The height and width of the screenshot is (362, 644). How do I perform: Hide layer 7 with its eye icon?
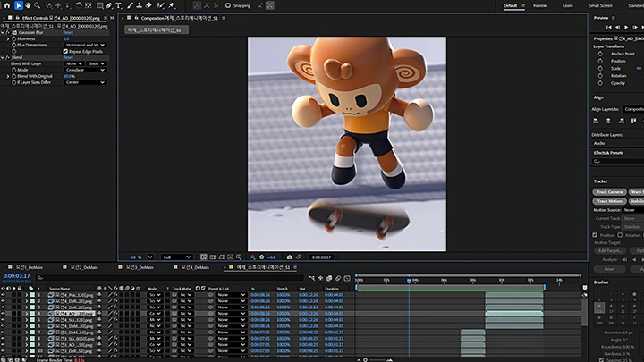pyautogui.click(x=4, y=332)
